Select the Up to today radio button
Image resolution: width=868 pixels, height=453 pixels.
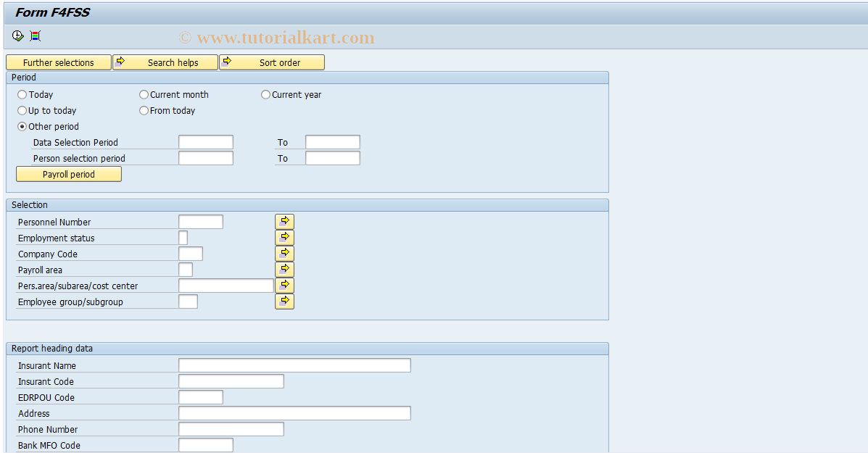(x=22, y=111)
